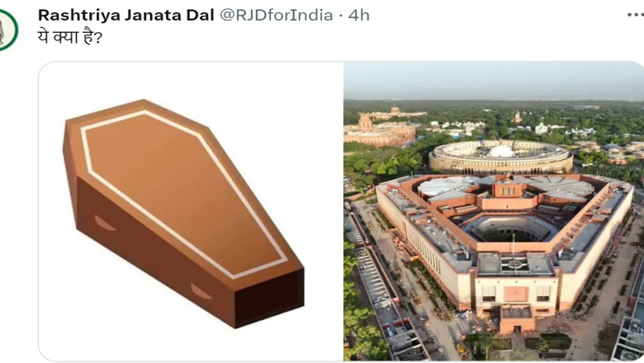Open the tweet's three-dot more menu
644x363 pixels.
pos(636,15)
